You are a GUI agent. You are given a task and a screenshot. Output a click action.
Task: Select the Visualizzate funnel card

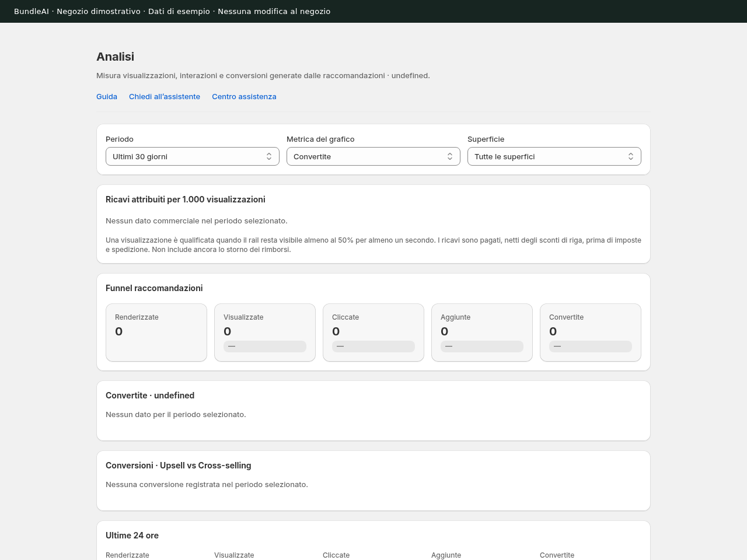(x=265, y=332)
